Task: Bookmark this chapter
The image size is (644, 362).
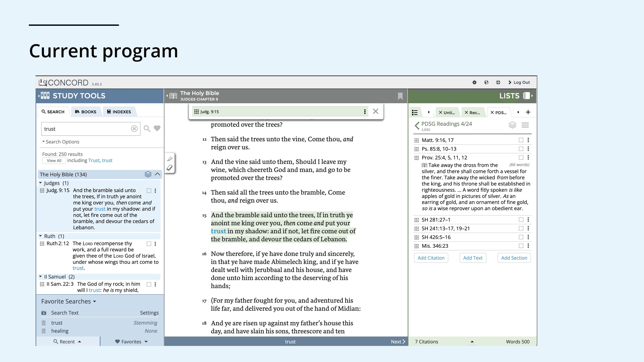Action: 400,96
